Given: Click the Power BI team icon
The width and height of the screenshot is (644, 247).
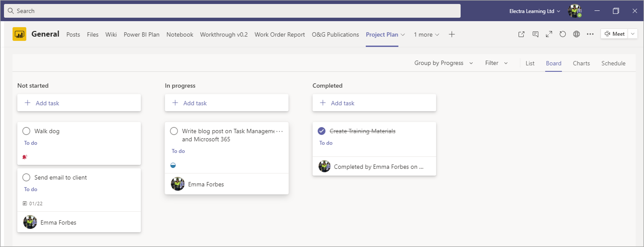Looking at the screenshot, I should tap(19, 34).
